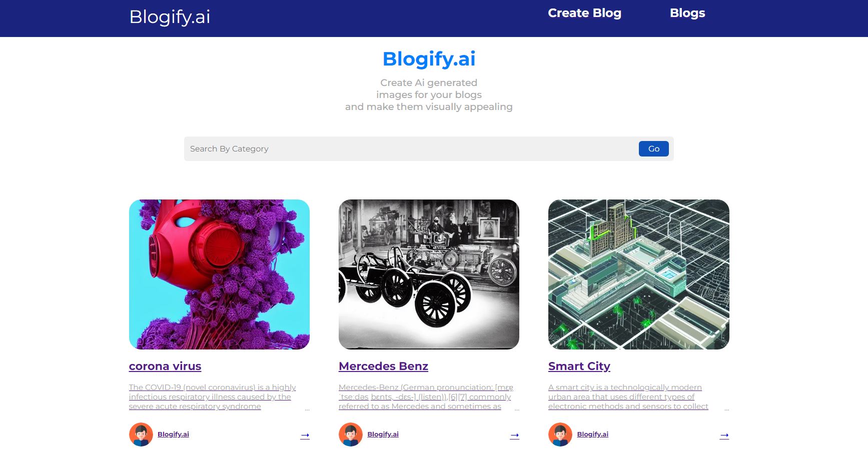Click the arrow icon on Smart City card
This screenshot has width=868, height=469.
[724, 435]
